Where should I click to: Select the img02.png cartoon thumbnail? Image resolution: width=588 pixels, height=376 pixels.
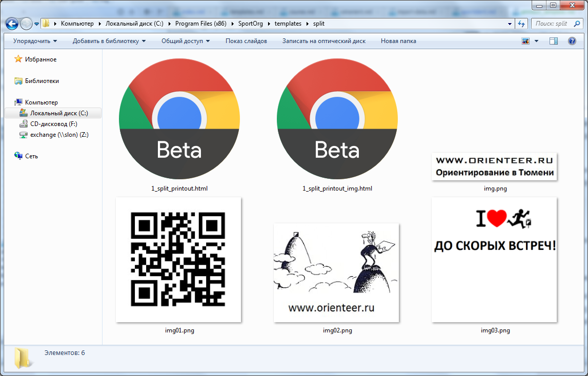[x=336, y=273]
